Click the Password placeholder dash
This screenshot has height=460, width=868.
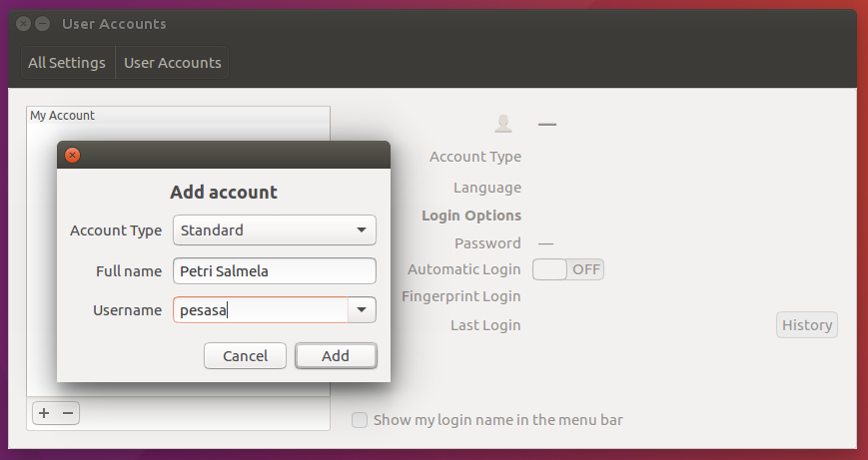point(545,243)
